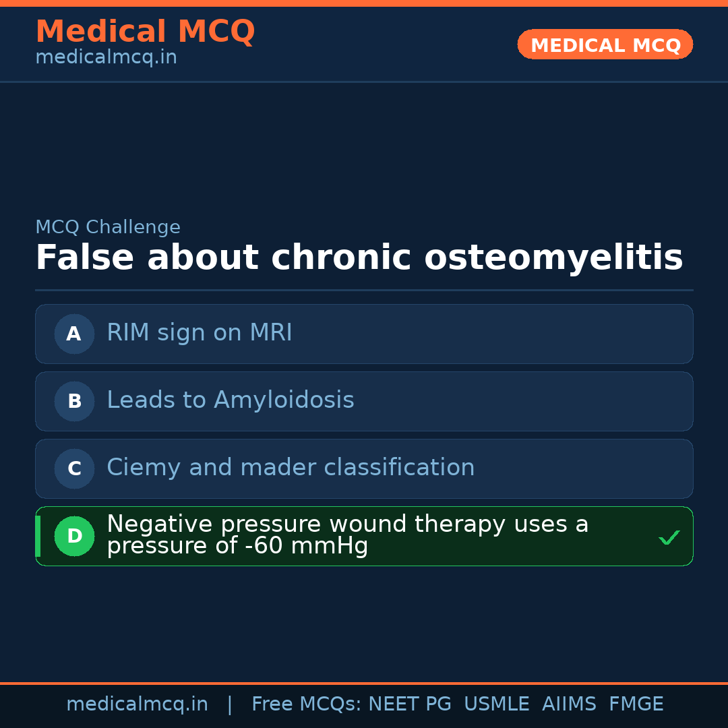
Task: Open the medicalmcq.in link in the footer
Action: tap(137, 704)
